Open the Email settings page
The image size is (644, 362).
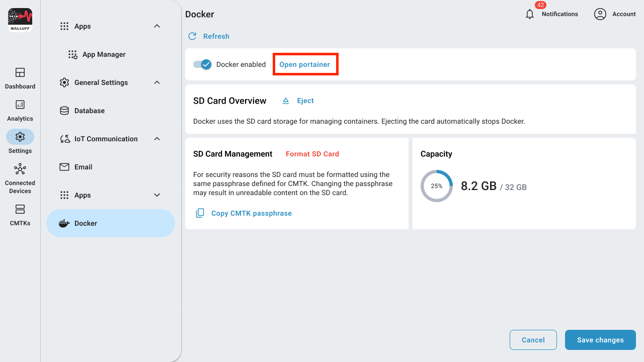83,166
